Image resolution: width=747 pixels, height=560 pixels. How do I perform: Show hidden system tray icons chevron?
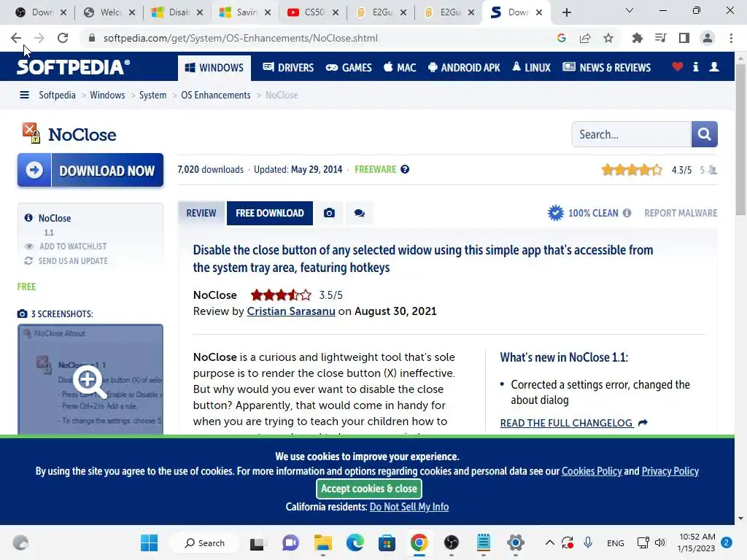point(549,542)
